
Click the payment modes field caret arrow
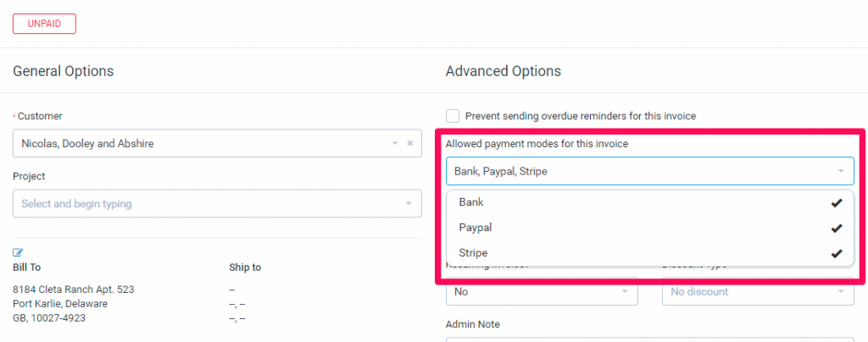click(840, 171)
